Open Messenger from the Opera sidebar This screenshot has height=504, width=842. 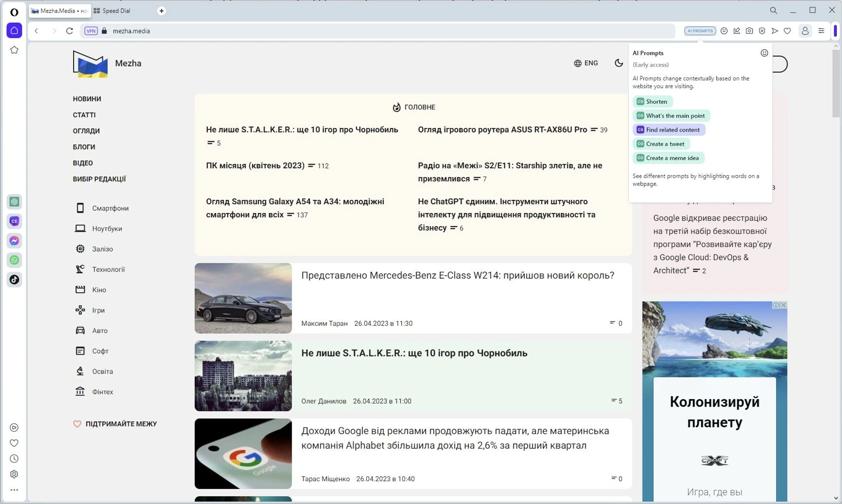14,241
